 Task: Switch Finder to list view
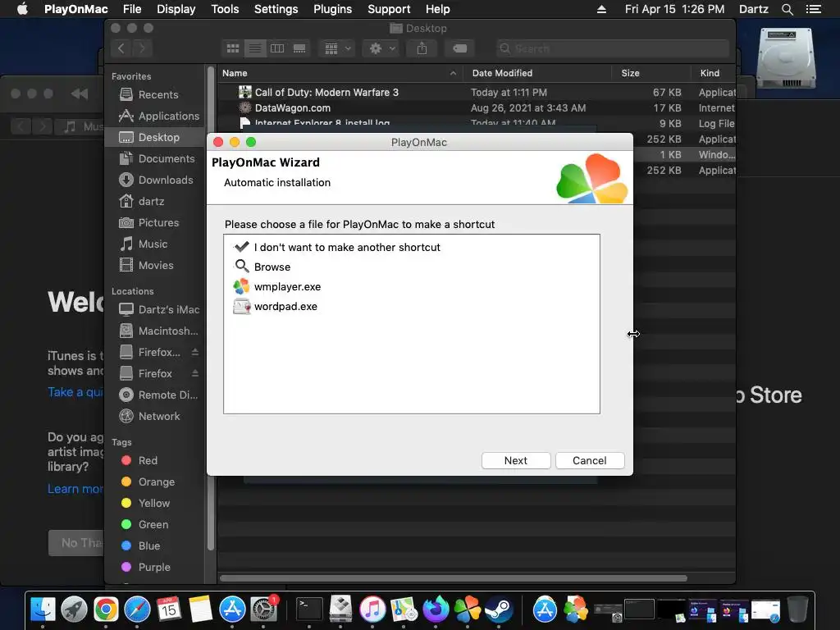(255, 48)
